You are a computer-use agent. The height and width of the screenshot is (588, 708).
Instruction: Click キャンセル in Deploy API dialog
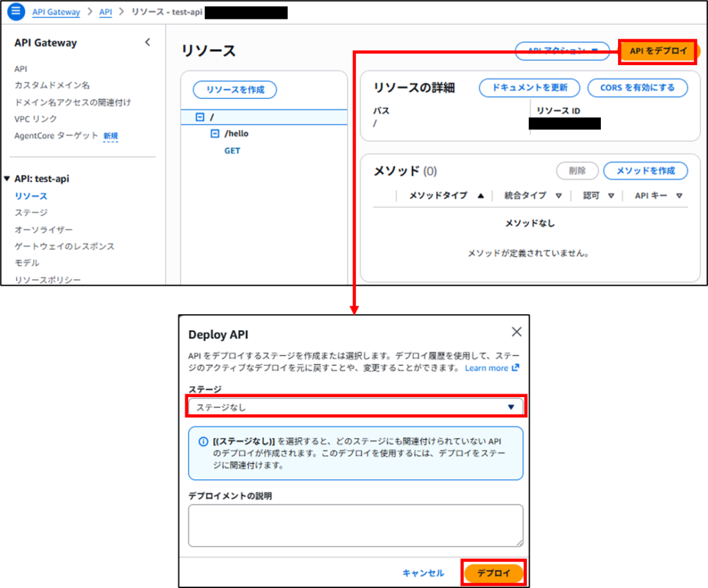point(423,573)
